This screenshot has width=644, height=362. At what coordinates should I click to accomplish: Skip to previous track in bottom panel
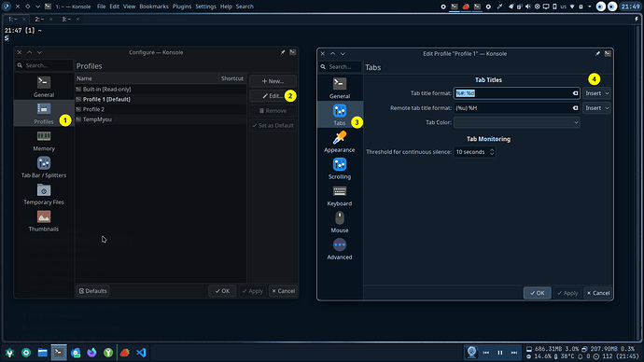[486, 353]
